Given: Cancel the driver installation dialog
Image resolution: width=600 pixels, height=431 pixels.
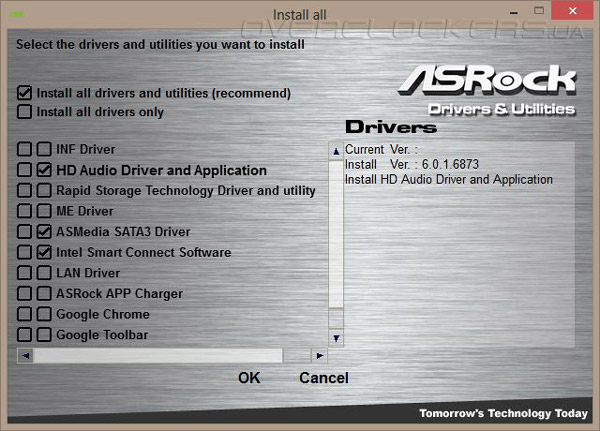Looking at the screenshot, I should [324, 378].
